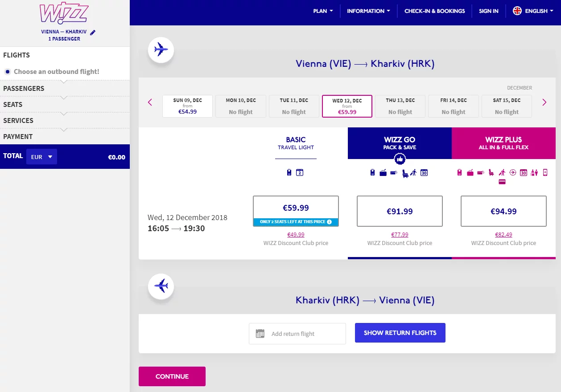Click the BASIC Travel Light column header
The image size is (561, 392).
[x=296, y=143]
